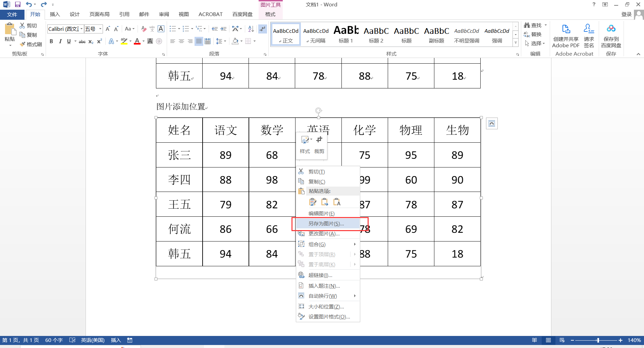Viewport: 644px width, 348px height.
Task: Click the Keep Source Formatting paste option icon
Action: click(x=313, y=202)
